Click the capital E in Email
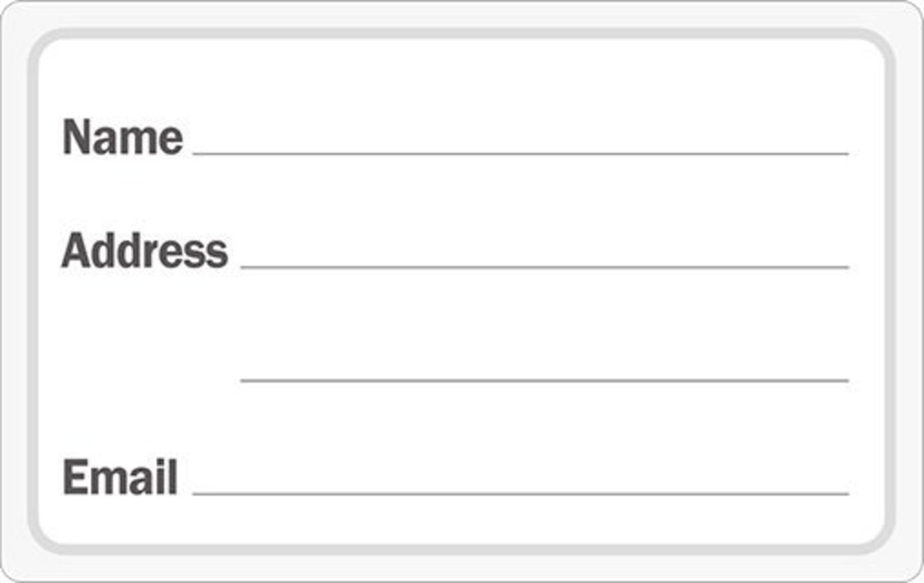Viewport: 924px width, 583px height. (74, 477)
